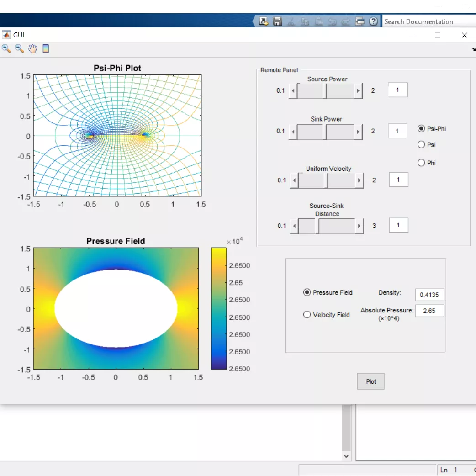Select the Phi radio button

tap(421, 163)
